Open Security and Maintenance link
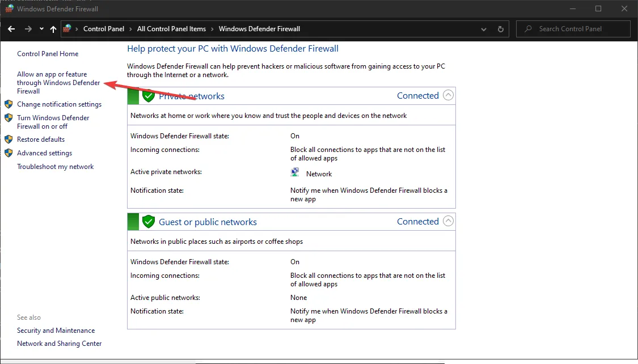The width and height of the screenshot is (638, 364). (56, 331)
